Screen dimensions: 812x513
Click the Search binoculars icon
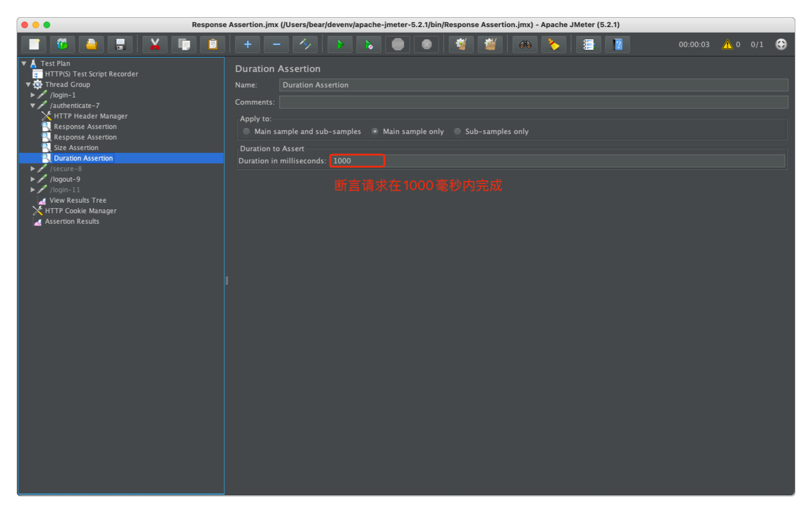tap(525, 44)
